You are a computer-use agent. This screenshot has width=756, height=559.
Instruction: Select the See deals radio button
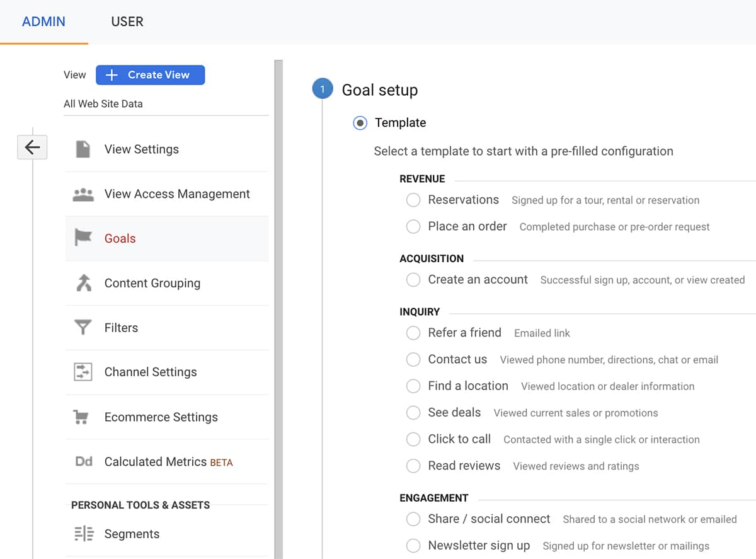(413, 413)
